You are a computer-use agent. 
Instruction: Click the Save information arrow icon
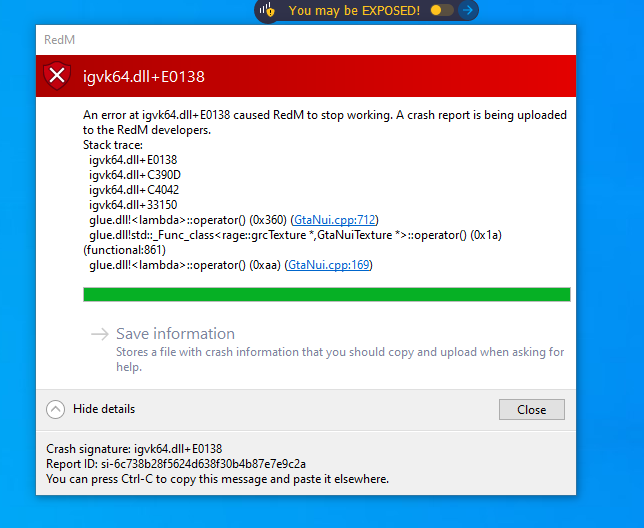pos(100,334)
